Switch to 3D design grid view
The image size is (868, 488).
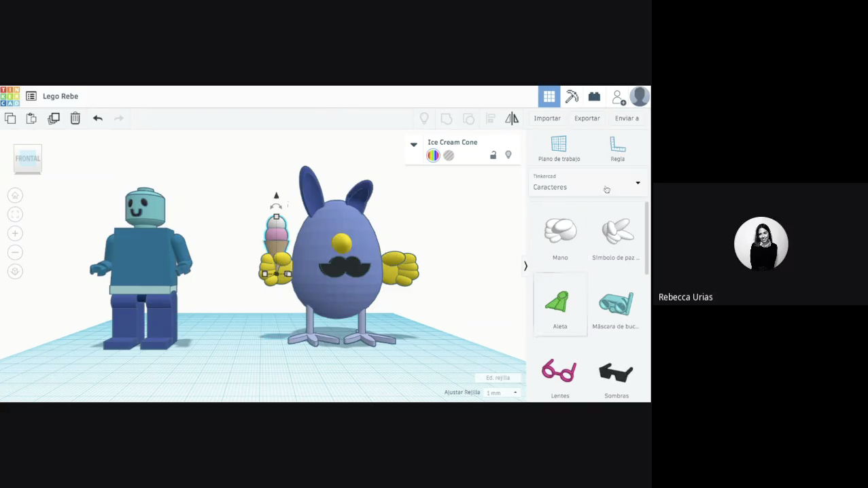click(549, 97)
